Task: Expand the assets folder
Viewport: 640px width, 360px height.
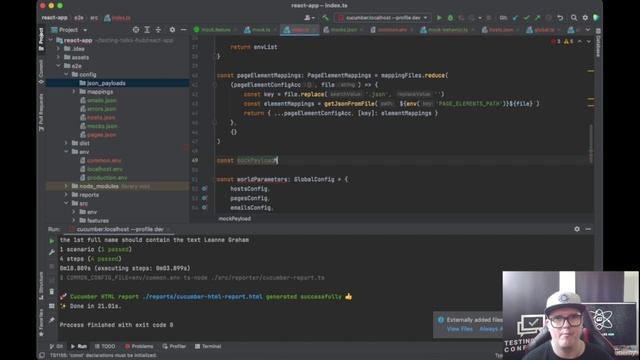Action: pyautogui.click(x=59, y=57)
